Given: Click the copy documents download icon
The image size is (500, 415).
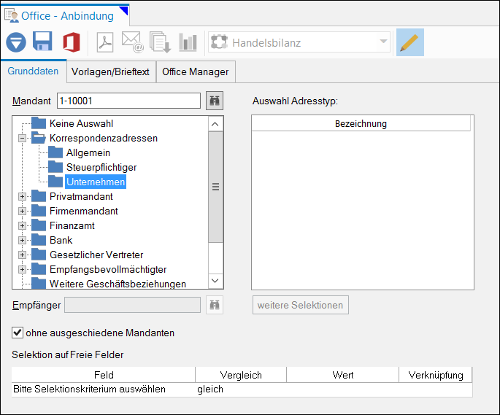Looking at the screenshot, I should coord(160,42).
